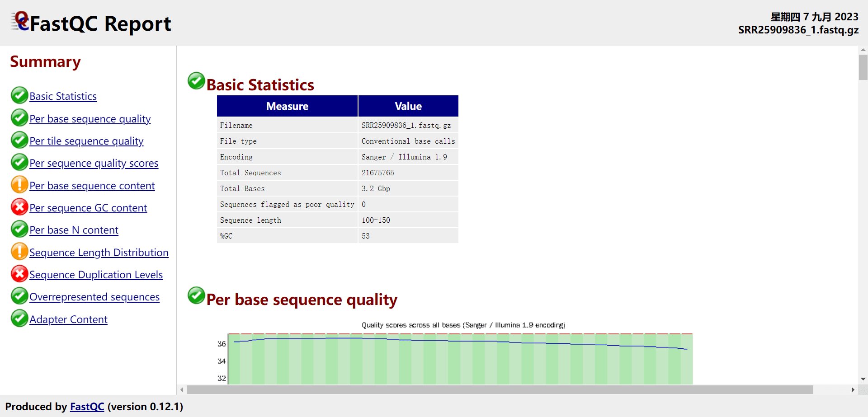Screen dimensions: 868x417
Task: Click the horizontal scrollbar right arrow
Action: pos(853,389)
